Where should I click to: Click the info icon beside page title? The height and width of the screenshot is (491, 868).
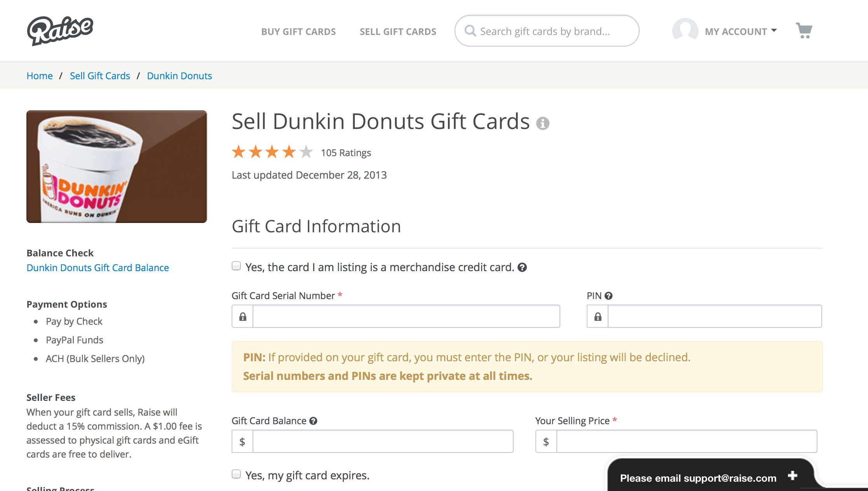[543, 124]
